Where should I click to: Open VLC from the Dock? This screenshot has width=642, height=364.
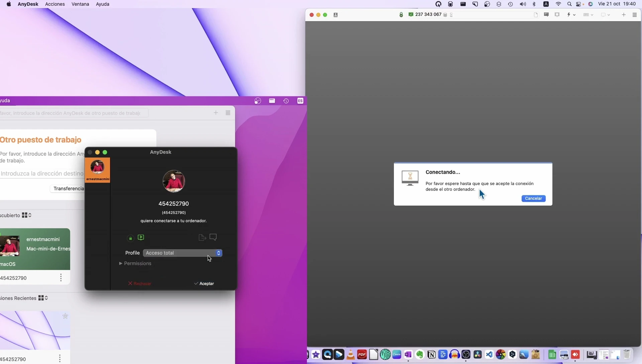tap(350, 354)
